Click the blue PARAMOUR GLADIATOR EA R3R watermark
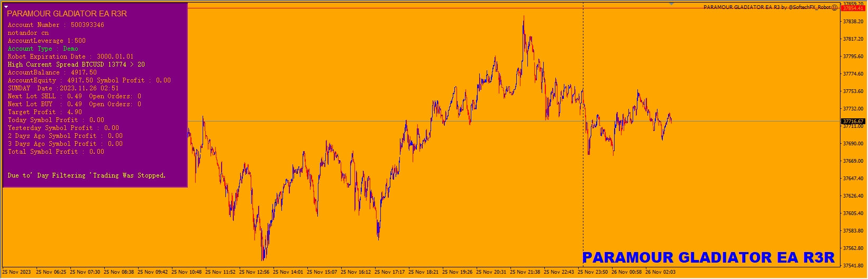The width and height of the screenshot is (868, 279). (708, 258)
